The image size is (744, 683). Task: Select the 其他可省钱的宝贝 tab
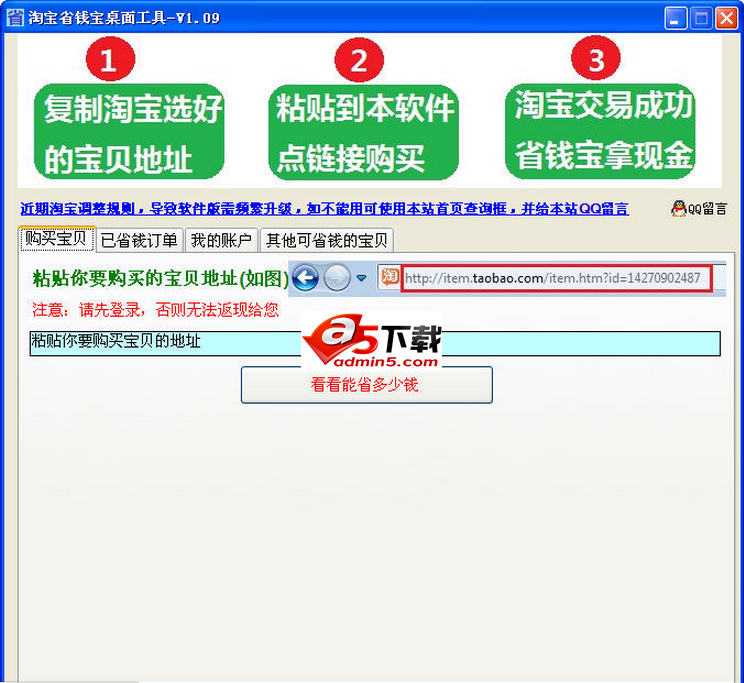coord(326,240)
